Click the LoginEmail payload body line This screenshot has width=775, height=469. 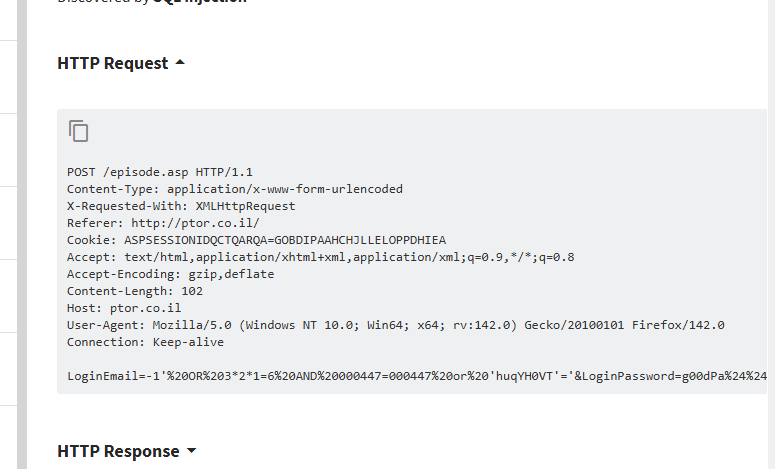point(417,376)
